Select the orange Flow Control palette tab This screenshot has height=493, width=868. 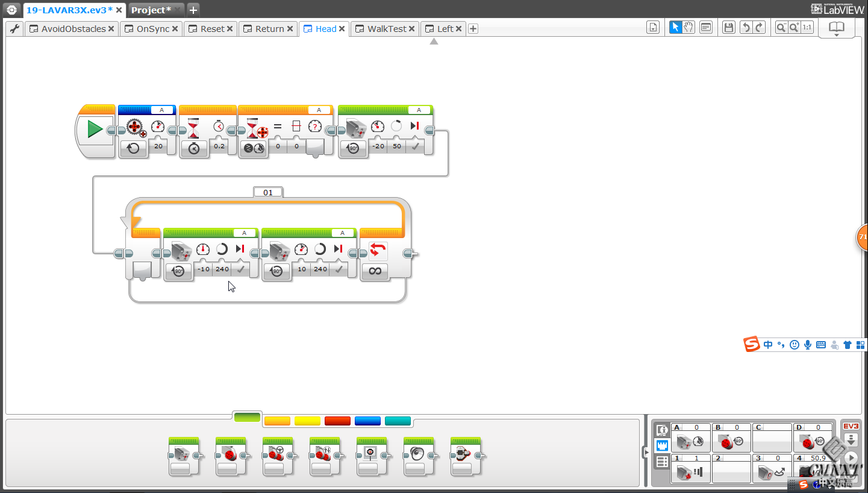pos(277,421)
